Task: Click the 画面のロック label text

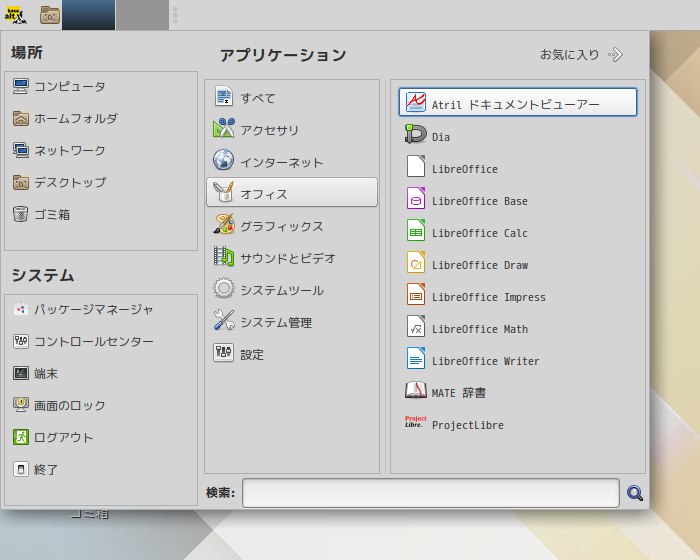Action: tap(70, 405)
